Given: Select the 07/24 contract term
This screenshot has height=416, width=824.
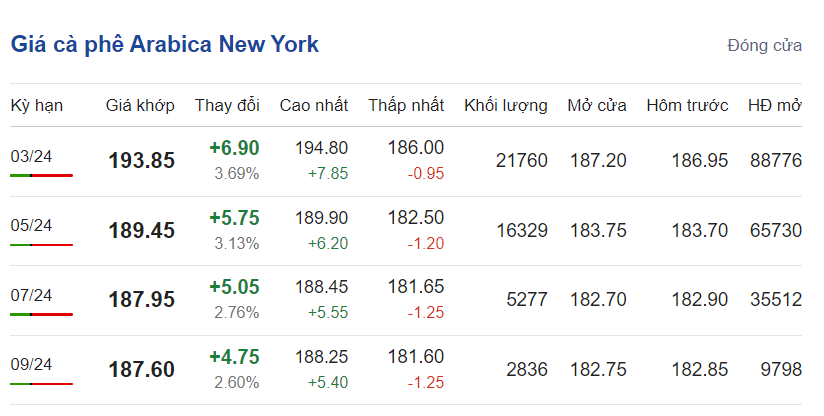Looking at the screenshot, I should [x=31, y=295].
